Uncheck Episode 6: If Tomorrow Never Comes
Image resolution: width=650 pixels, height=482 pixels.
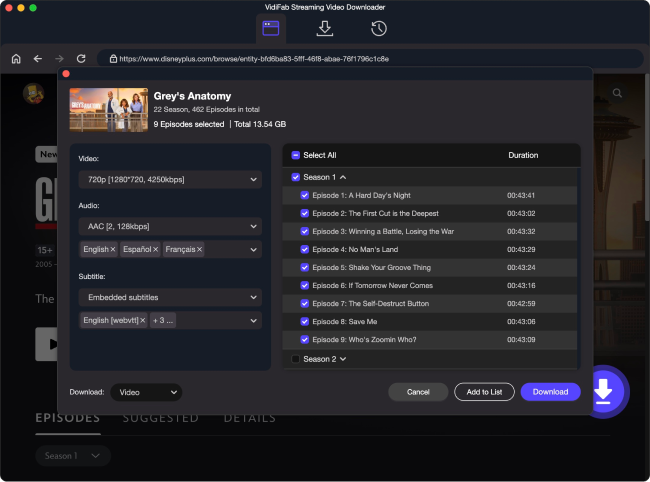[x=305, y=286]
